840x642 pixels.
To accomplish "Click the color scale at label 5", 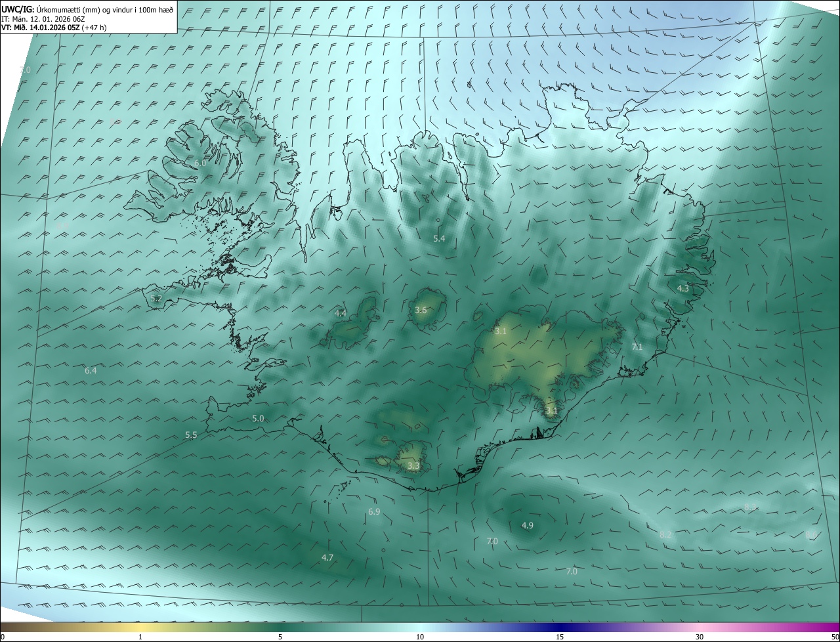I will pyautogui.click(x=280, y=637).
